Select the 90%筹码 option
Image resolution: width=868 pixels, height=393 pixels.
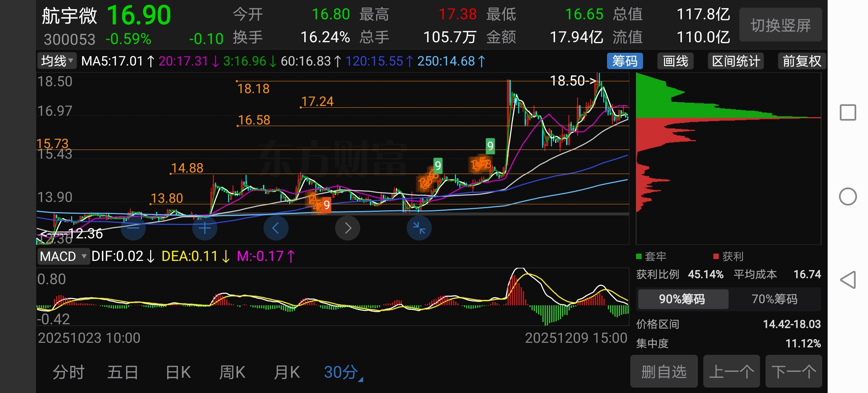(x=682, y=299)
